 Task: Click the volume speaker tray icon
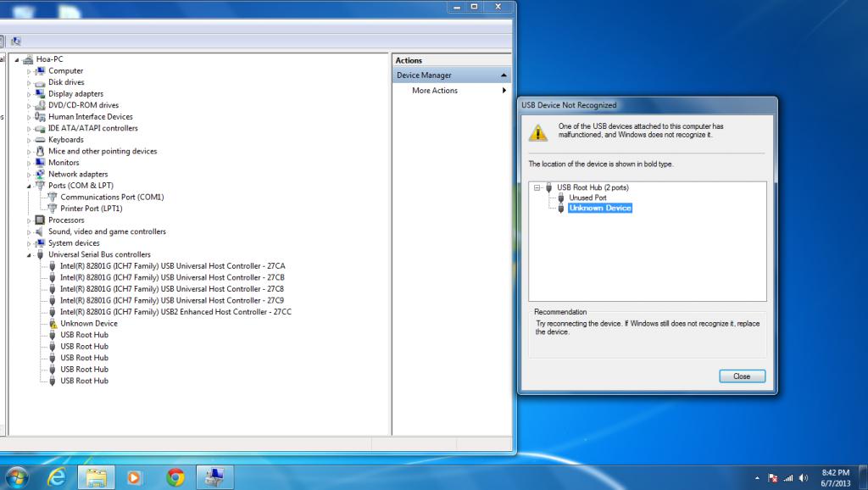pyautogui.click(x=804, y=478)
